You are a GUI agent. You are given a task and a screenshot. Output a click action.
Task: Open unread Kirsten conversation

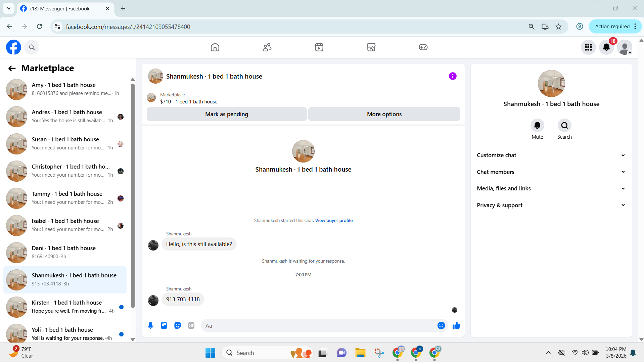point(65,307)
